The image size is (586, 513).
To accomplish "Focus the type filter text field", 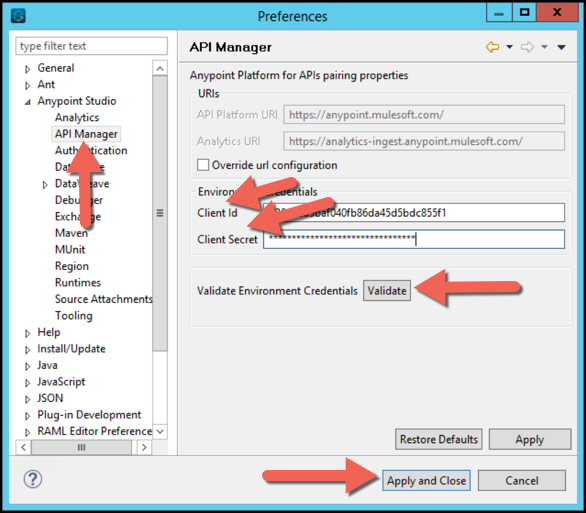I will coord(92,46).
